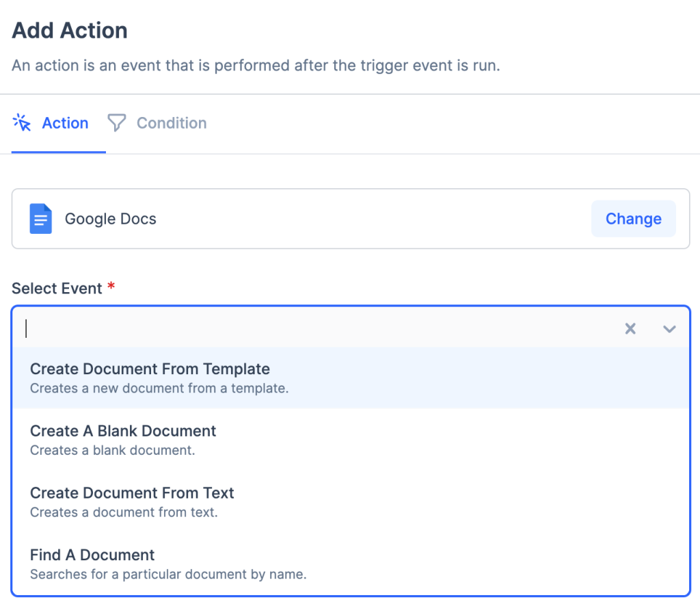This screenshot has height=606, width=700.
Task: Click the Google Docs app name label
Action: click(x=110, y=219)
